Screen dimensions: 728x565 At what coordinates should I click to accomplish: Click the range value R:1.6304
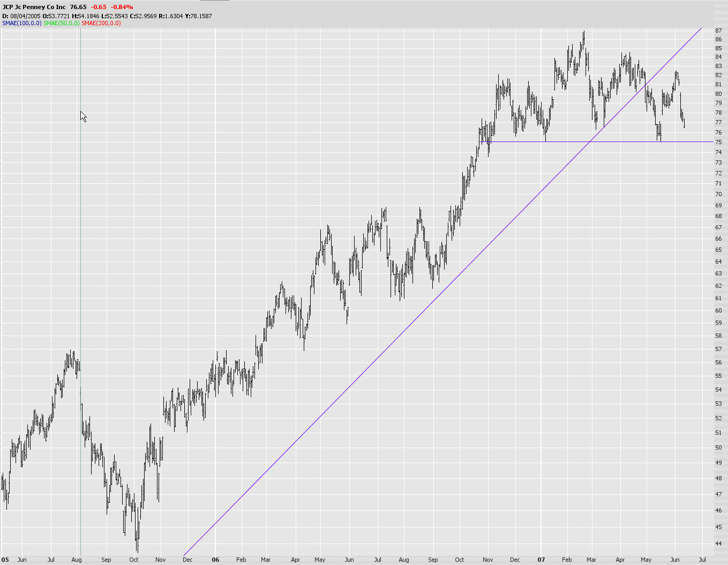coord(170,16)
